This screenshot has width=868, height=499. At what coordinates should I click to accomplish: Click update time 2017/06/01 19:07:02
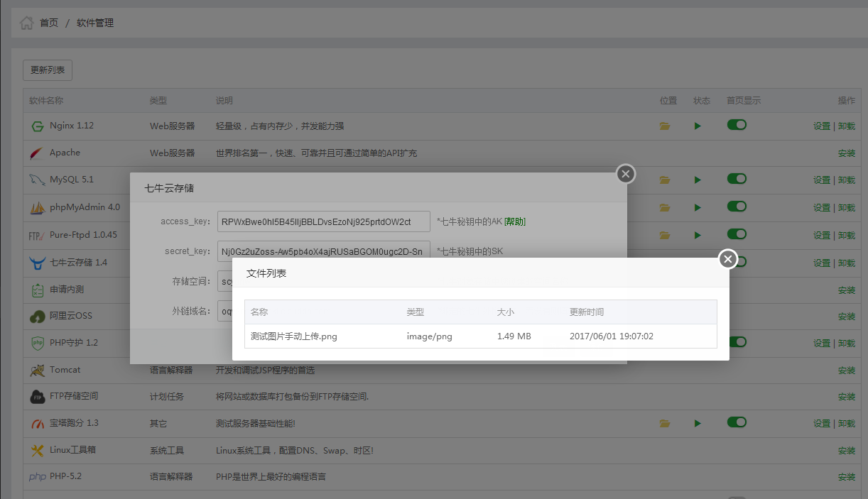612,336
